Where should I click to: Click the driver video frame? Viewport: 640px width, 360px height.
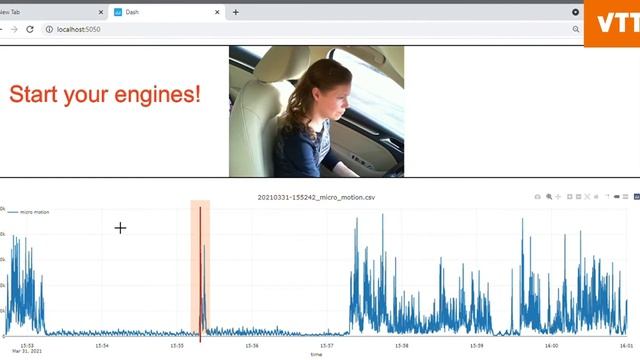point(316,111)
